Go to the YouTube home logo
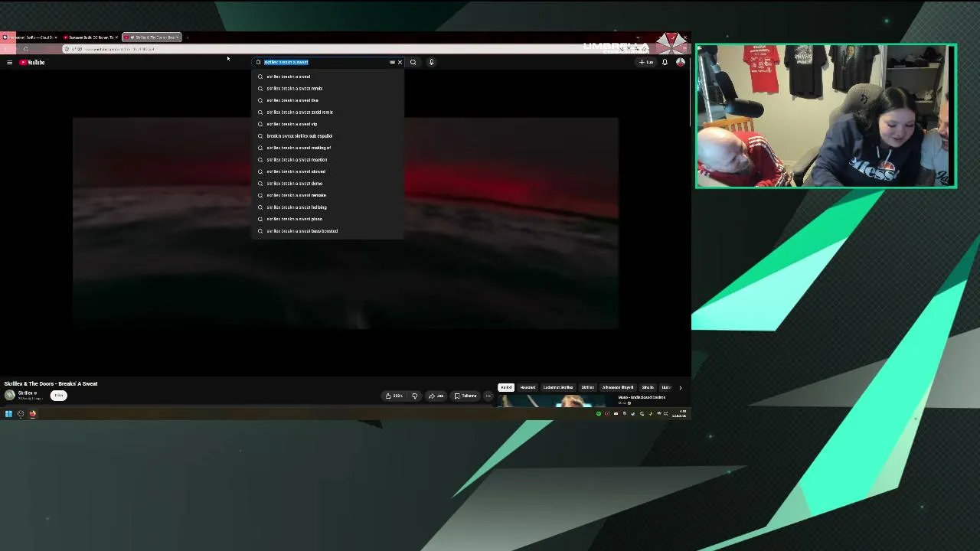The image size is (980, 551). [x=32, y=62]
